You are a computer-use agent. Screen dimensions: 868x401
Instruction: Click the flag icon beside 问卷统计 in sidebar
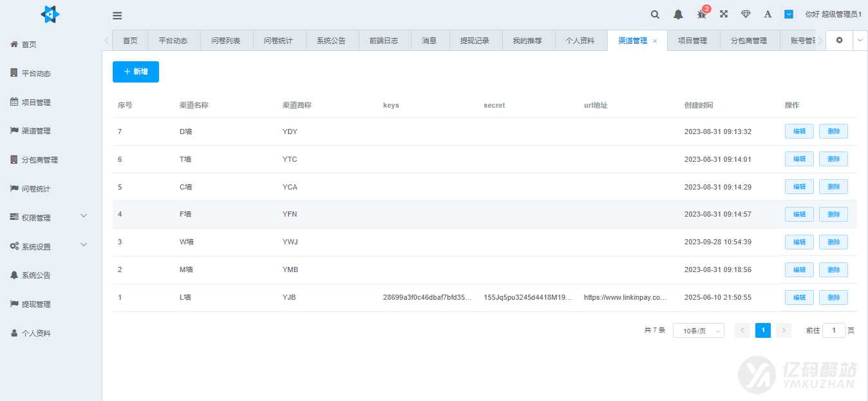pos(14,188)
